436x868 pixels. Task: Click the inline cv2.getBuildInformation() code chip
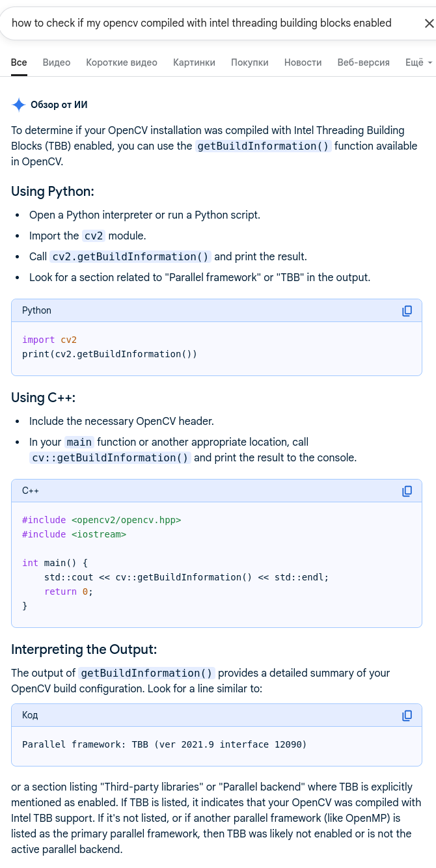(x=130, y=256)
